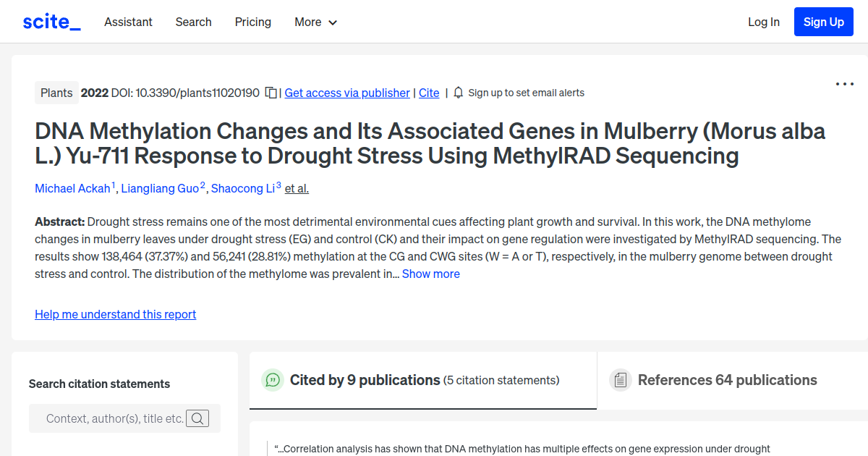
Task: Click Help me understand this report
Action: coord(115,314)
